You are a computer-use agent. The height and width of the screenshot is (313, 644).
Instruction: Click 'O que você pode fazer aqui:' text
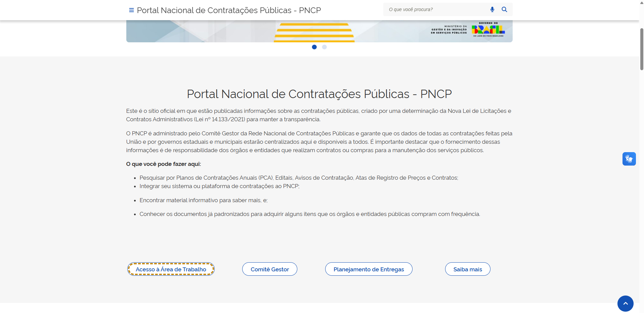click(164, 164)
